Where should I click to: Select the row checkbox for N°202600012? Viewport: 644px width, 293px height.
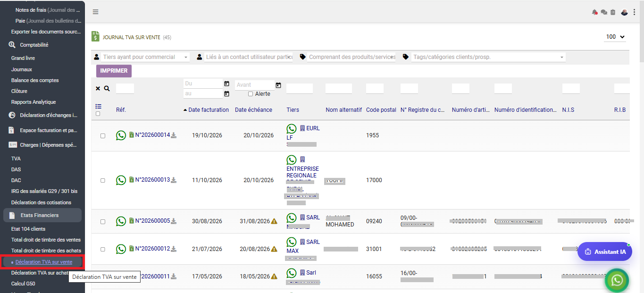click(x=103, y=249)
